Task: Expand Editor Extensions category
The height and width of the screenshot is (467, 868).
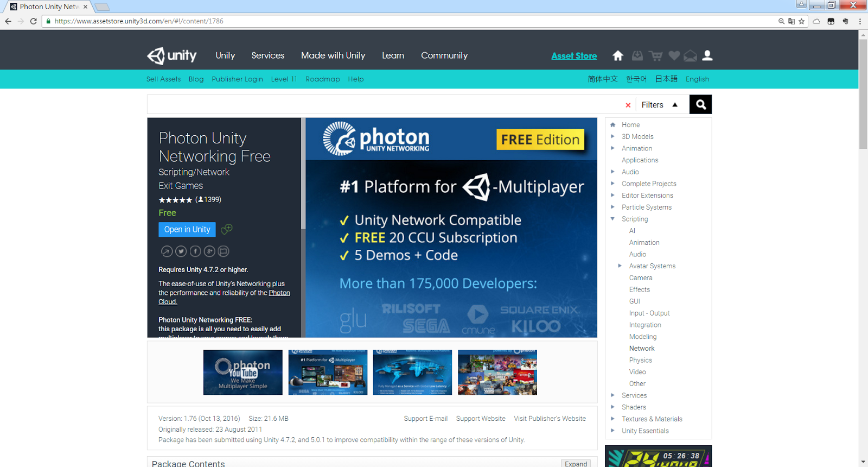Action: pyautogui.click(x=612, y=195)
